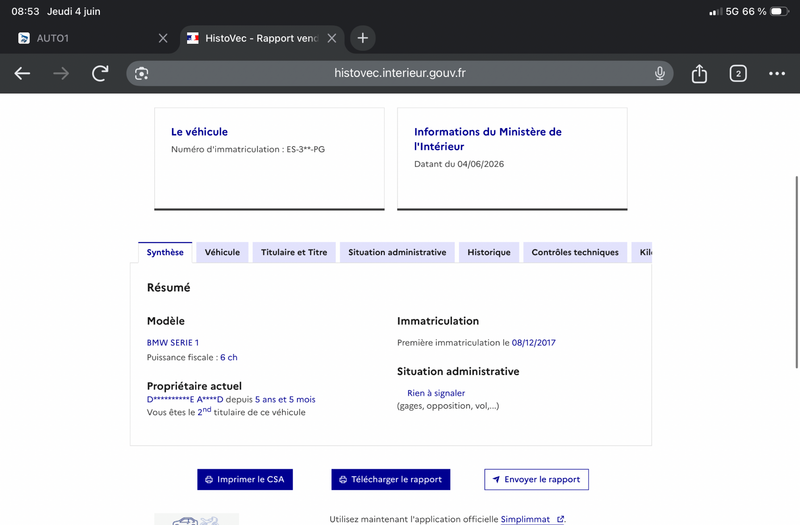
Task: Click the page vertical scrollbar
Action: pos(796,272)
